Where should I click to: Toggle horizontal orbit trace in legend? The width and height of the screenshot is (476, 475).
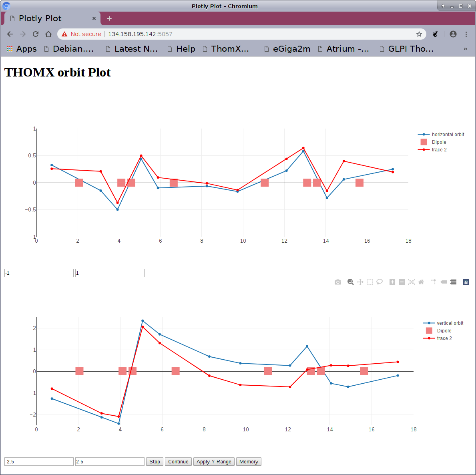(x=448, y=135)
